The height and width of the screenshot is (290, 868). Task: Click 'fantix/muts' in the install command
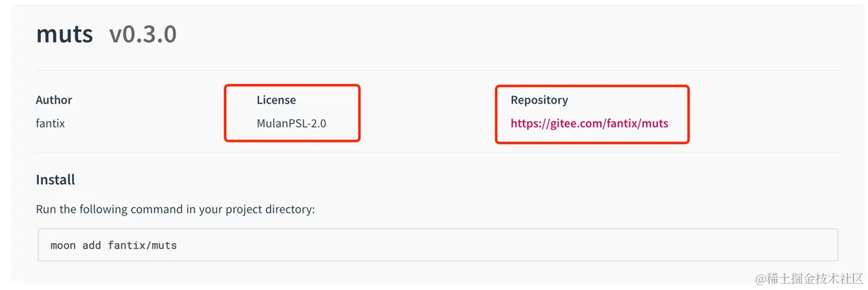coord(142,245)
